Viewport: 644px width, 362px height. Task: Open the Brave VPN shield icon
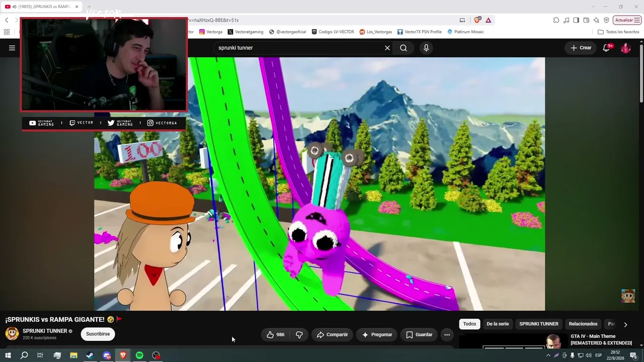(606, 20)
